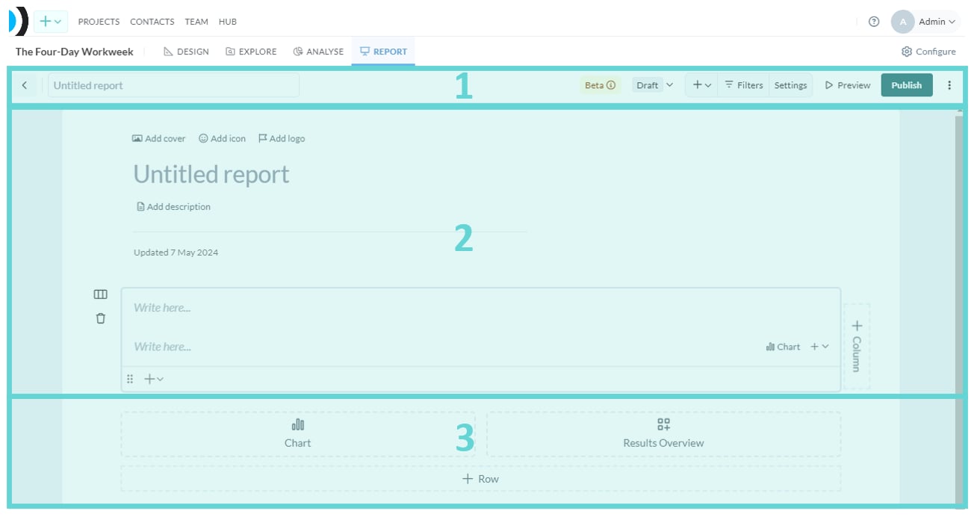Open the PROJECTS menu
The width and height of the screenshot is (980, 517).
coord(99,22)
